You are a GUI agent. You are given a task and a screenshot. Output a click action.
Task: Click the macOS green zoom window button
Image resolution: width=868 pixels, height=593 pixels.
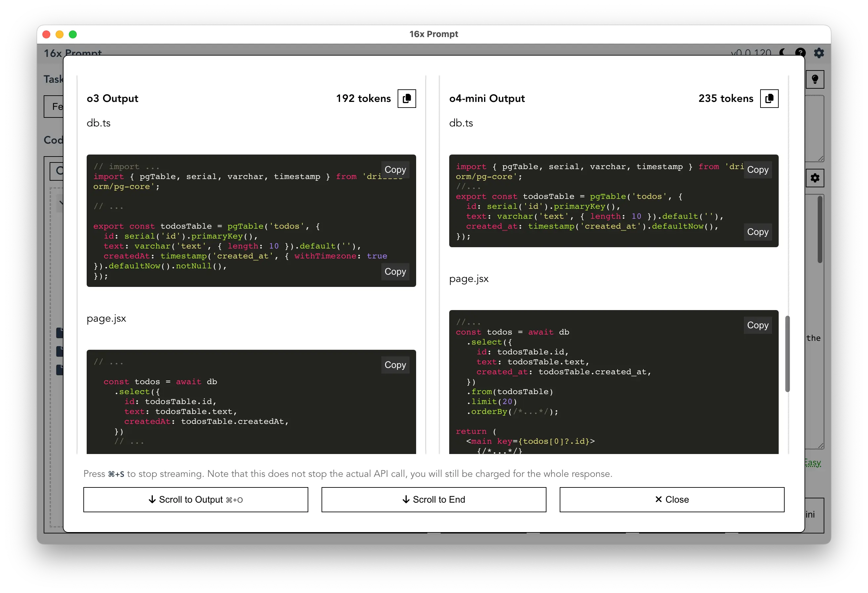73,34
